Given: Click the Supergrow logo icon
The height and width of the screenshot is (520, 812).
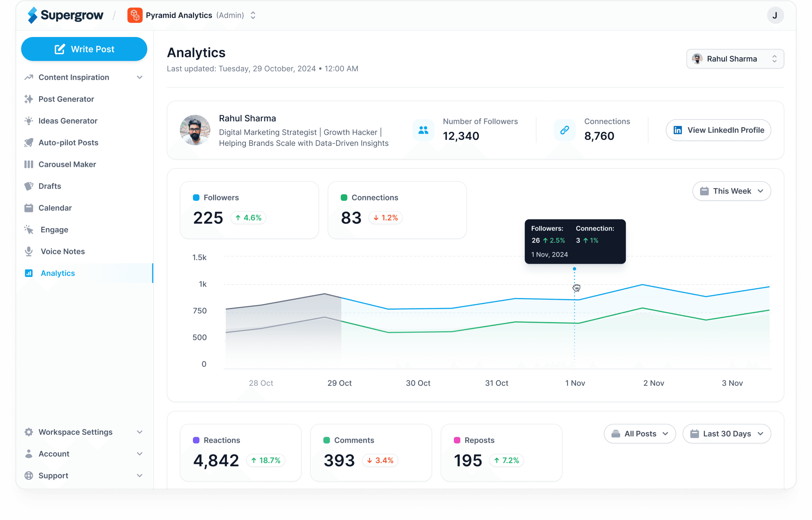Looking at the screenshot, I should click(x=32, y=15).
